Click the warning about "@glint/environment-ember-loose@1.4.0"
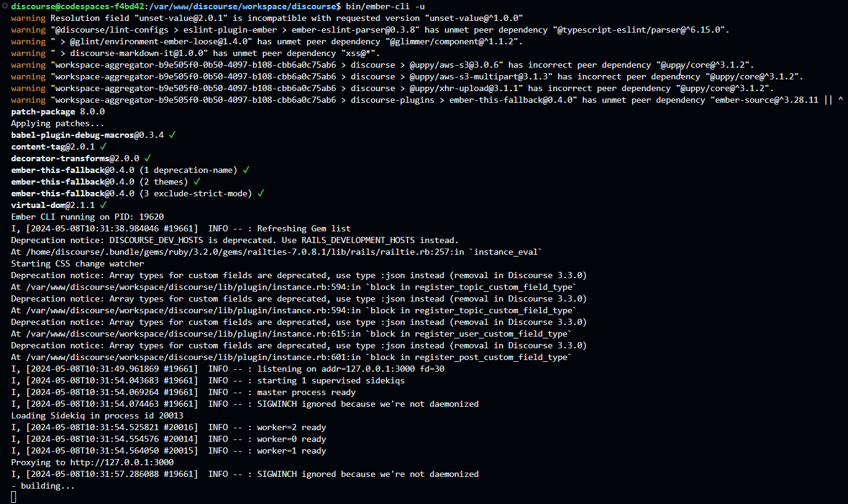 point(267,41)
